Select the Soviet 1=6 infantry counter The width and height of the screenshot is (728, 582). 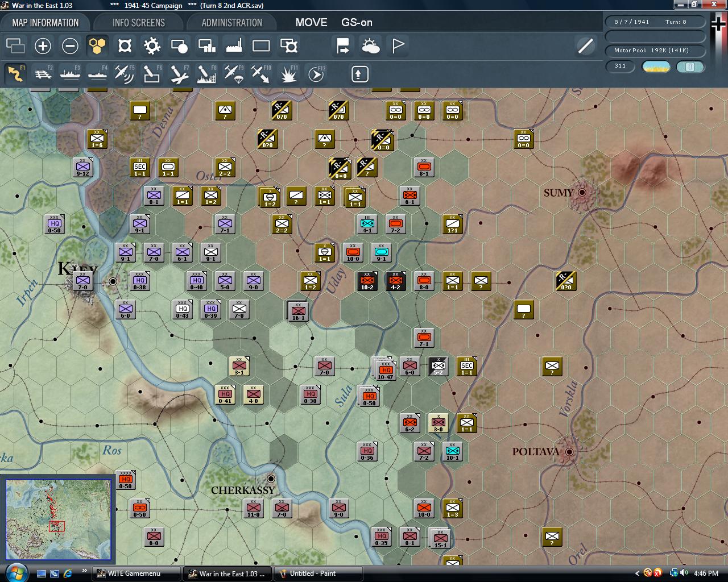point(97,139)
